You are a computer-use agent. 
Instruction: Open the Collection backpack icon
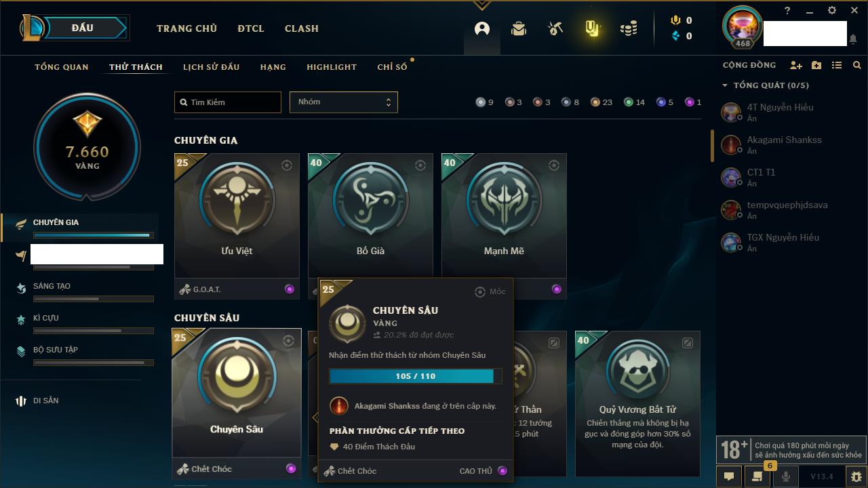[x=519, y=28]
